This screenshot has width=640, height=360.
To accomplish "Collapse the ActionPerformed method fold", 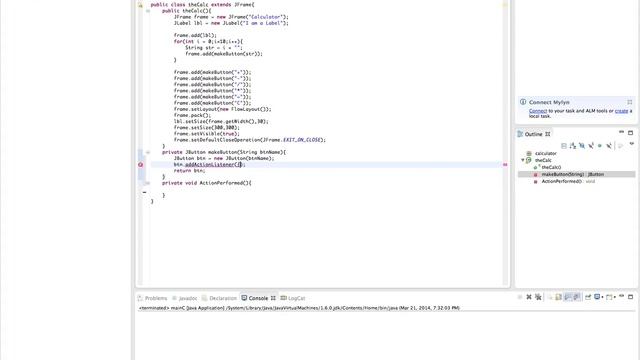I will pos(148,183).
